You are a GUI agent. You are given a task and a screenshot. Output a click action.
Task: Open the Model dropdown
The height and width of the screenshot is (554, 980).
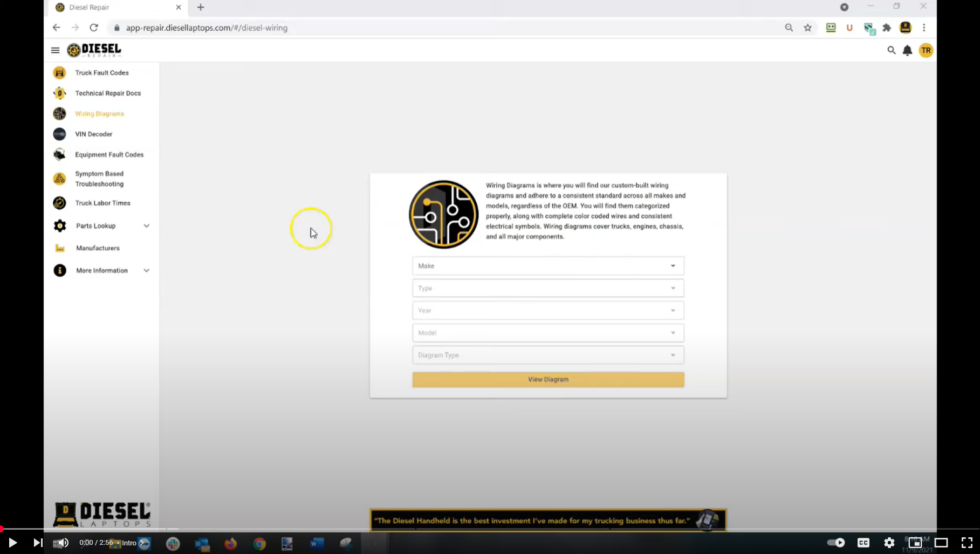click(x=548, y=333)
